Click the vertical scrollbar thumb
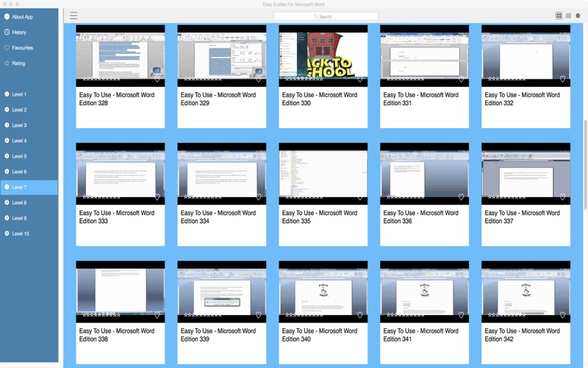 585,164
